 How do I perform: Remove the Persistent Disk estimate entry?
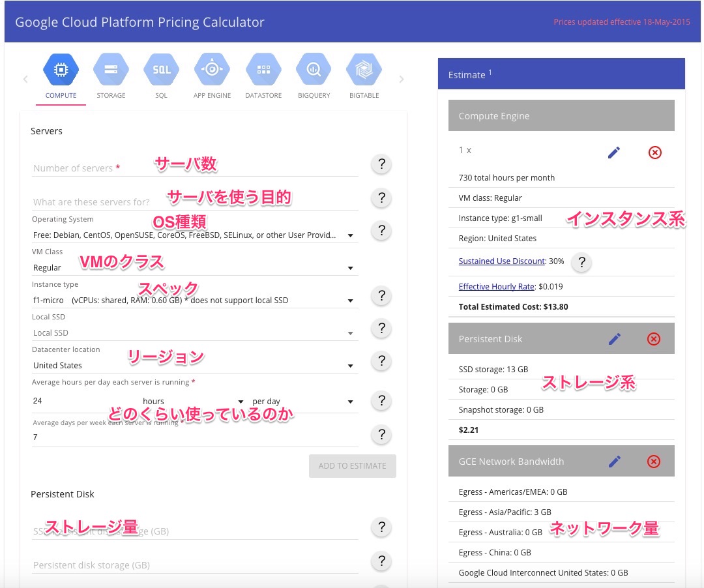coord(654,339)
